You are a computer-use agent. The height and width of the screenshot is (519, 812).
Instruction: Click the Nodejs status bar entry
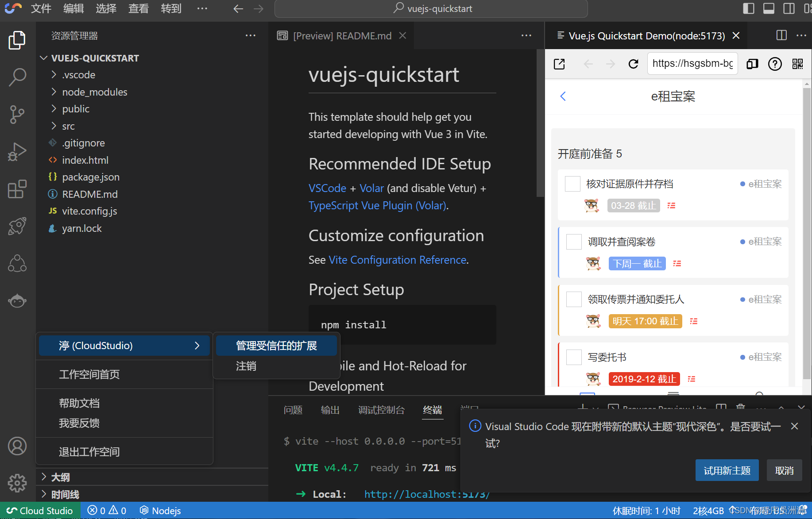pyautogui.click(x=160, y=511)
